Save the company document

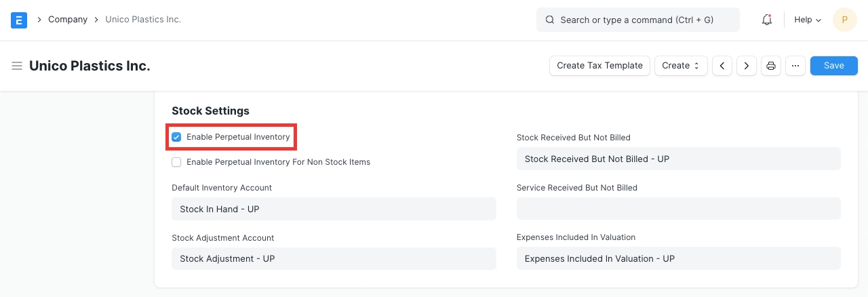point(833,66)
